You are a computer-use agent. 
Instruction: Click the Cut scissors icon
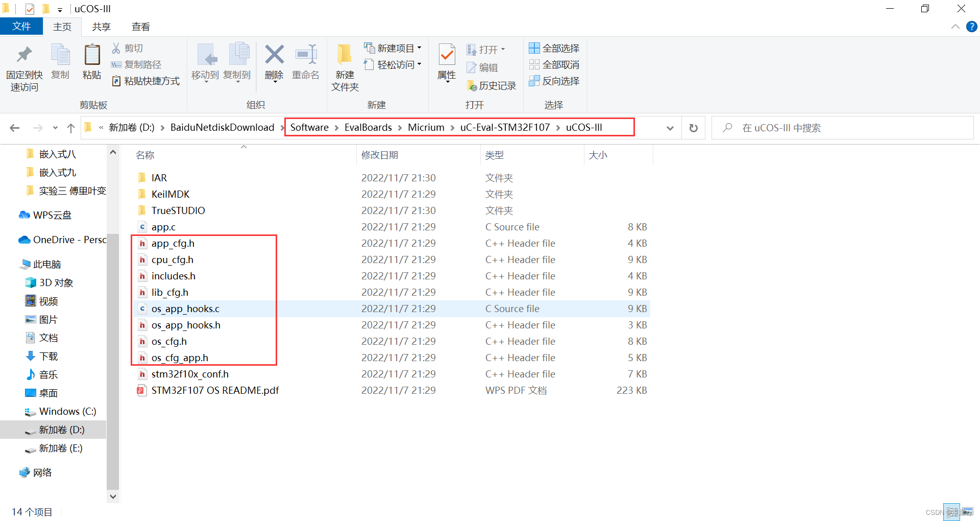pyautogui.click(x=116, y=48)
